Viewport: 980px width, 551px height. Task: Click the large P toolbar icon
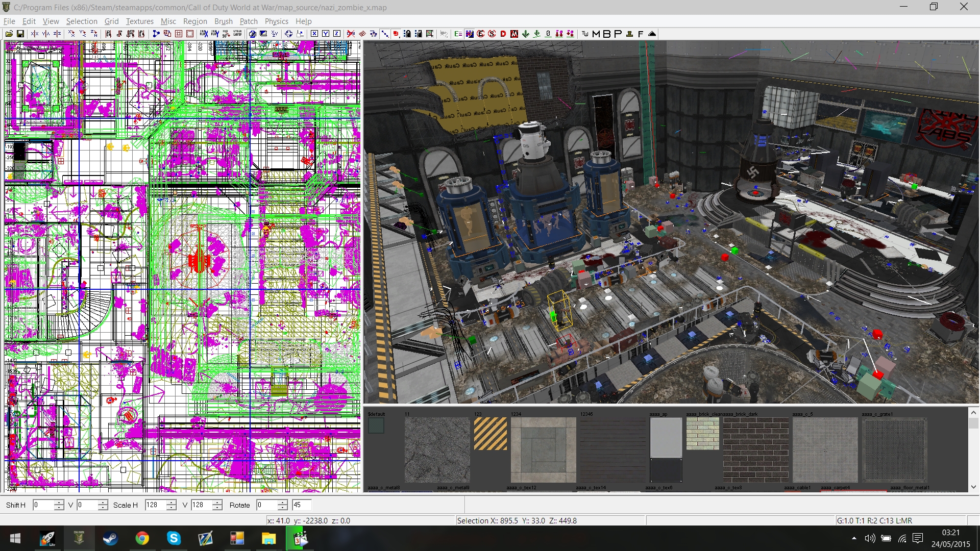(x=618, y=34)
